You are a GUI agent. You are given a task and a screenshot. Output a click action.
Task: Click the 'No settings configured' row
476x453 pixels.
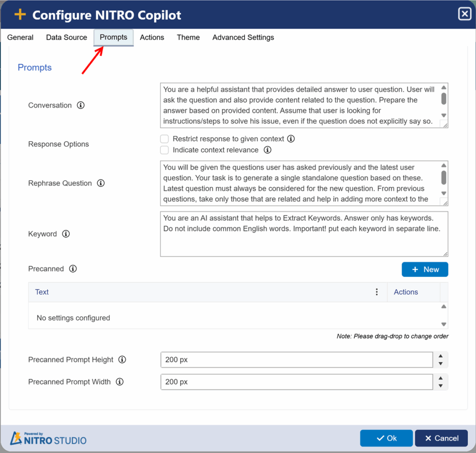234,318
